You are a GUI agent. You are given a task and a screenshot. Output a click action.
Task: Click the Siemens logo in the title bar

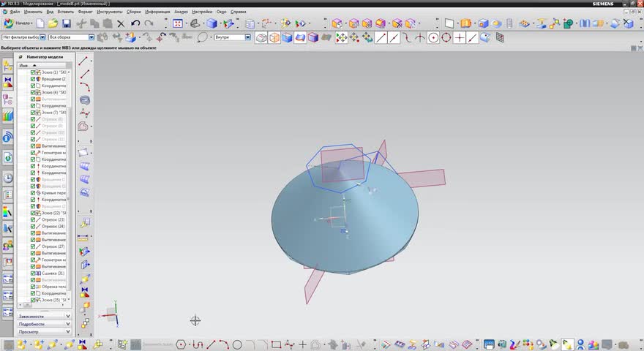603,4
